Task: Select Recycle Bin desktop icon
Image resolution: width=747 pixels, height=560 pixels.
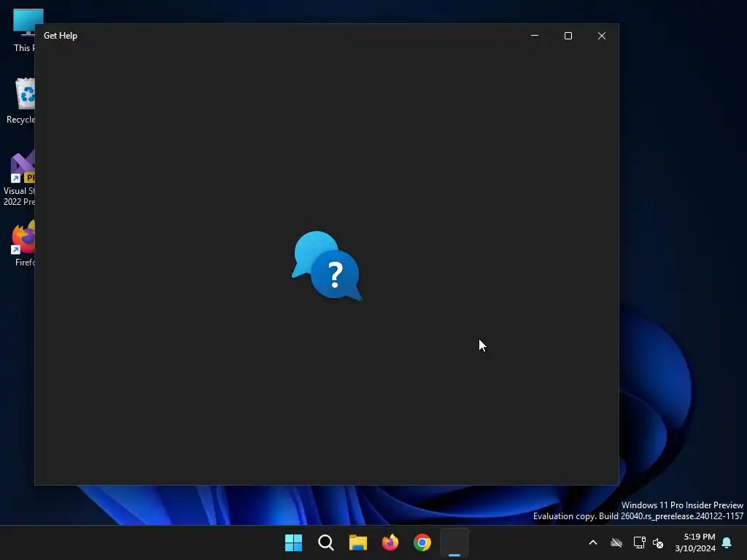Action: click(x=21, y=101)
